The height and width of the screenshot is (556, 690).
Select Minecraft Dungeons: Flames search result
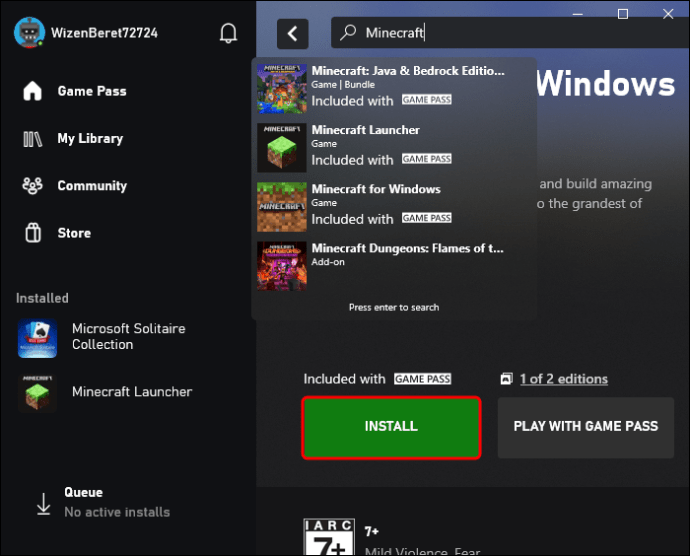[394, 266]
